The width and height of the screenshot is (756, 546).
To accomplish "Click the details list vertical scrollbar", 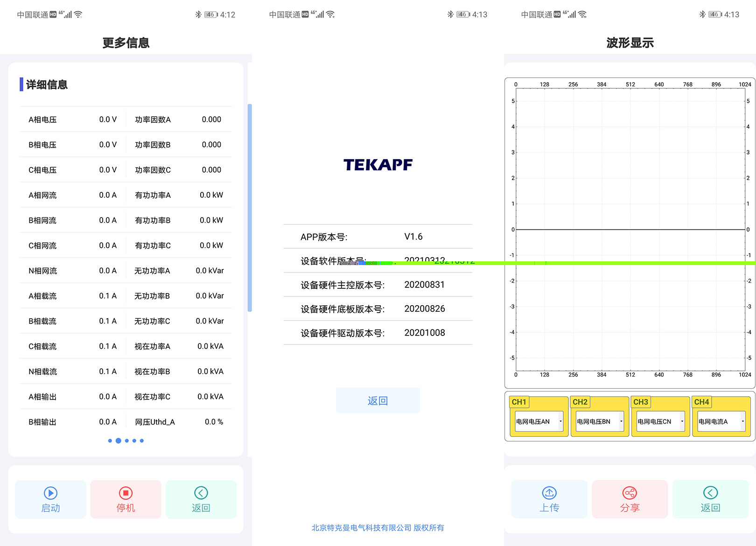I will 250,208.
